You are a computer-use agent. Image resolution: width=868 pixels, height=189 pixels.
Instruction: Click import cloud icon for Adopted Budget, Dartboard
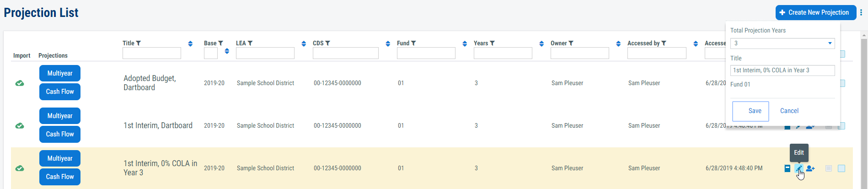(x=20, y=83)
